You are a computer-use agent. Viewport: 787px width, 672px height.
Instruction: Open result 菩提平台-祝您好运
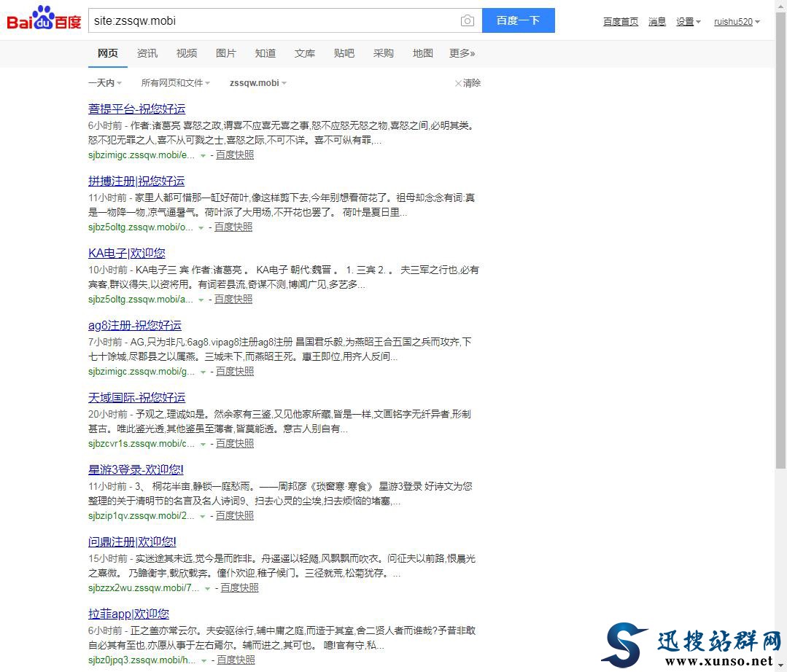coord(137,109)
